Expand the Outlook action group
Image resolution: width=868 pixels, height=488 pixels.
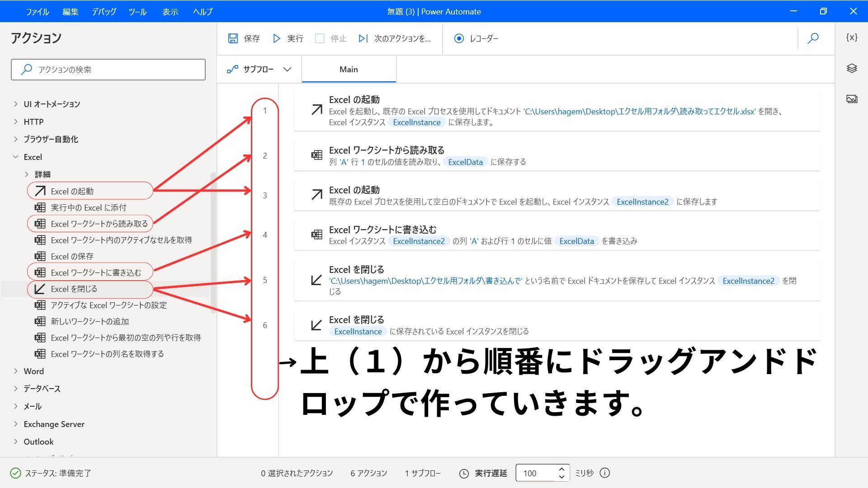coord(15,441)
